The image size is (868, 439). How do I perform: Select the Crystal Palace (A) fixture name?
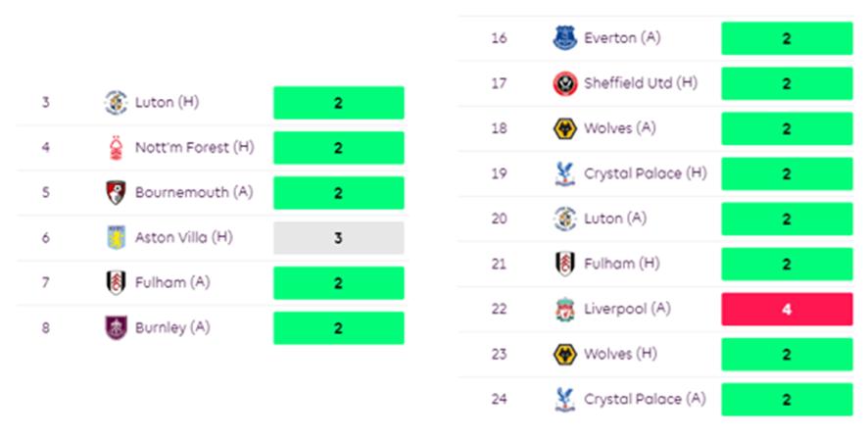644,399
